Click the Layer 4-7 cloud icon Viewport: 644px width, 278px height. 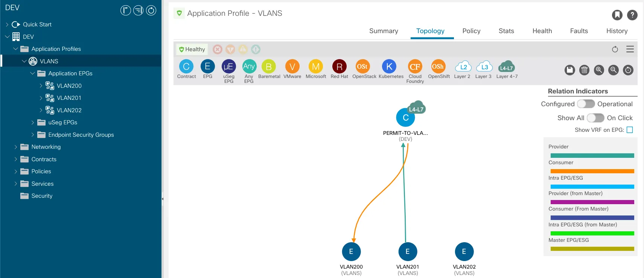point(506,67)
